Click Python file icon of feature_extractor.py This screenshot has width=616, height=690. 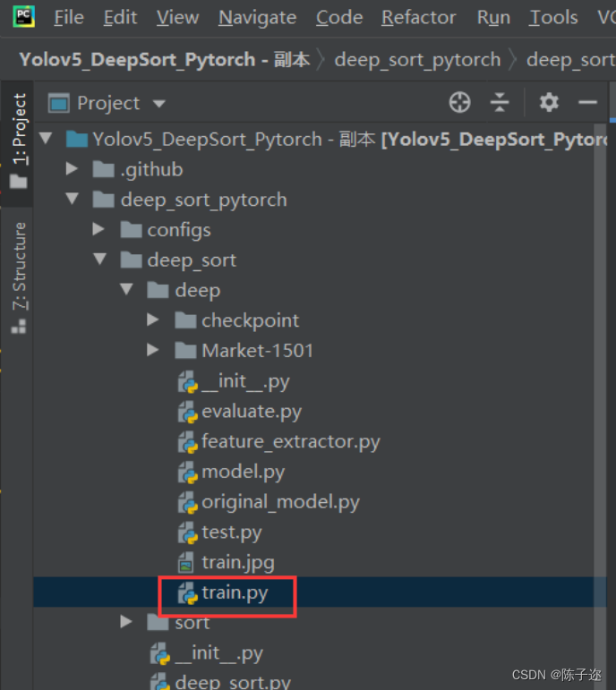(188, 442)
